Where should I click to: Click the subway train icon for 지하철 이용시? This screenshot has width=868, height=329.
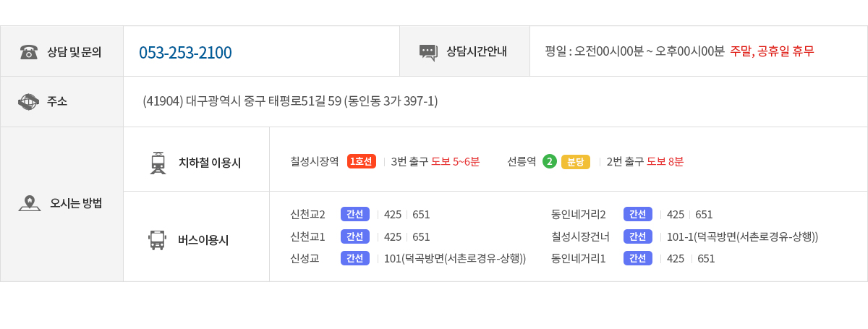[158, 163]
